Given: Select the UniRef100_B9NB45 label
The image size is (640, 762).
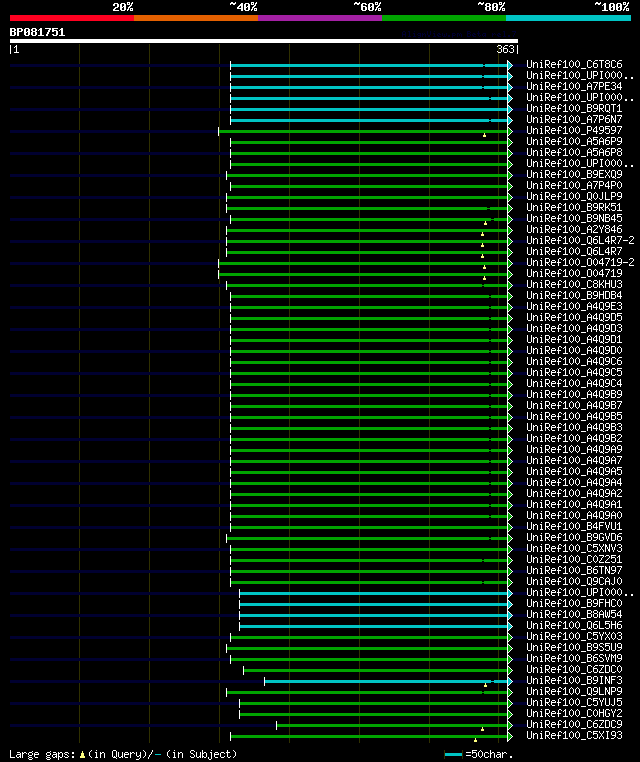Looking at the screenshot, I should click(x=574, y=219).
